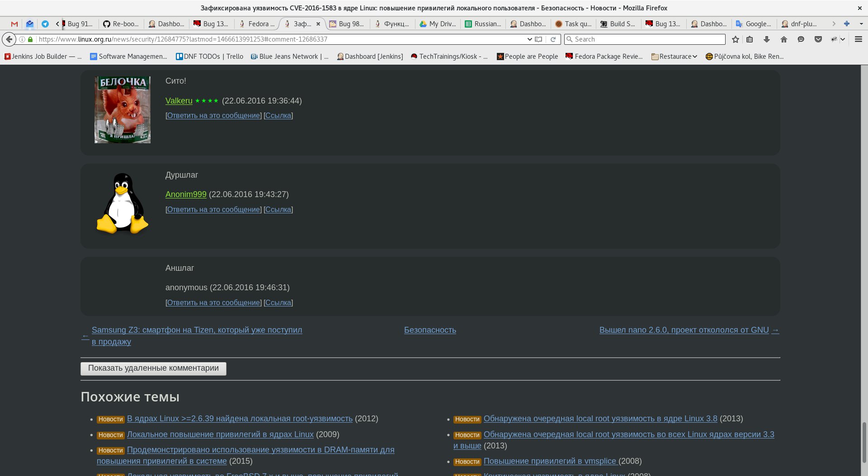Open the Безопасность section link
The height and width of the screenshot is (476, 868).
(430, 330)
